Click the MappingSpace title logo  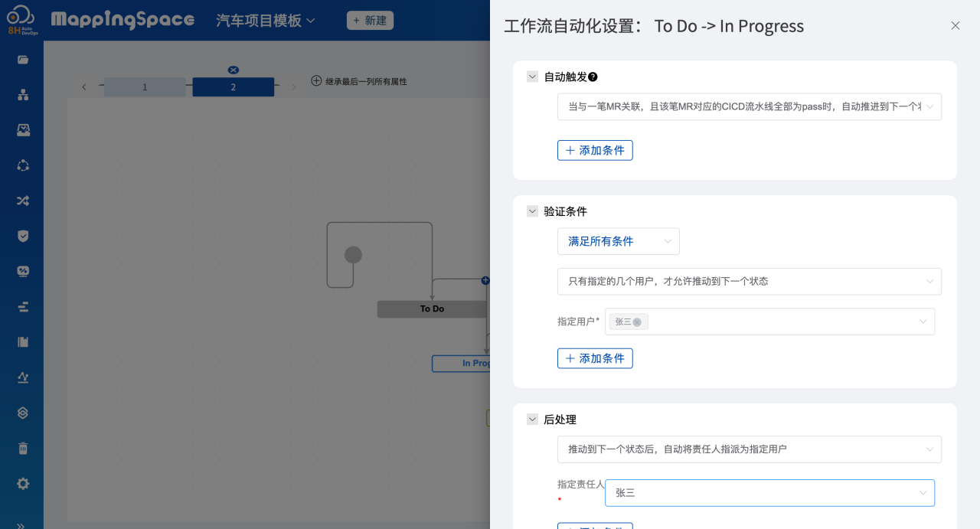coord(122,20)
